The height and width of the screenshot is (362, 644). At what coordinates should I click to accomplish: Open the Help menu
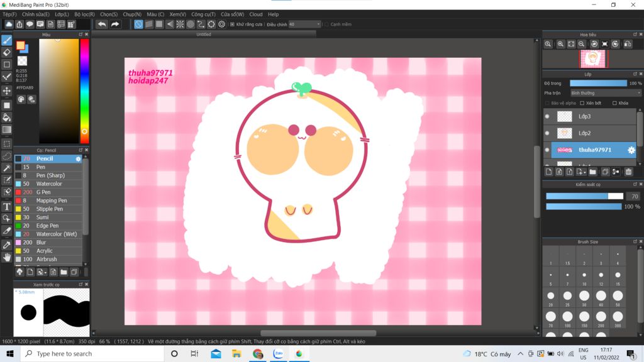tap(273, 14)
